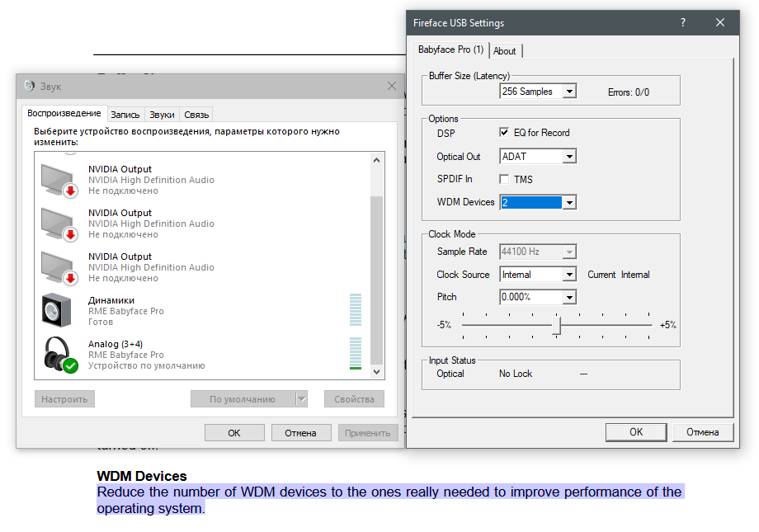Toggle the EQ for Record checkbox
The height and width of the screenshot is (532, 759).
click(x=504, y=133)
